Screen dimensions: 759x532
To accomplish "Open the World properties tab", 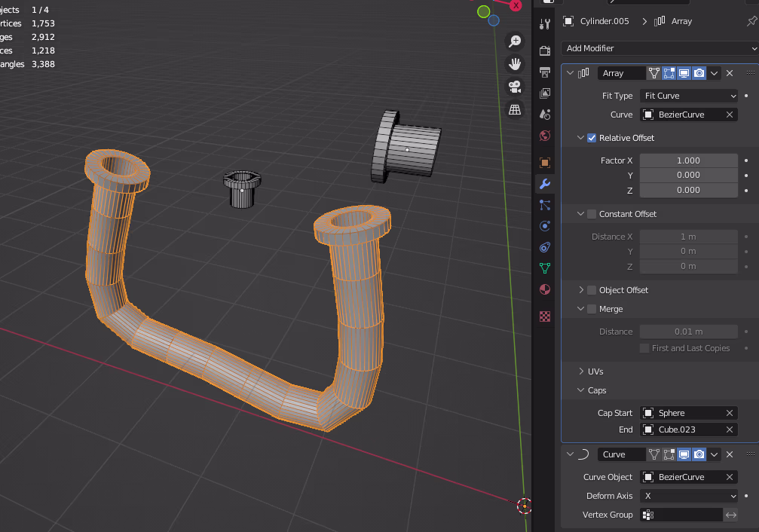I will click(x=544, y=136).
